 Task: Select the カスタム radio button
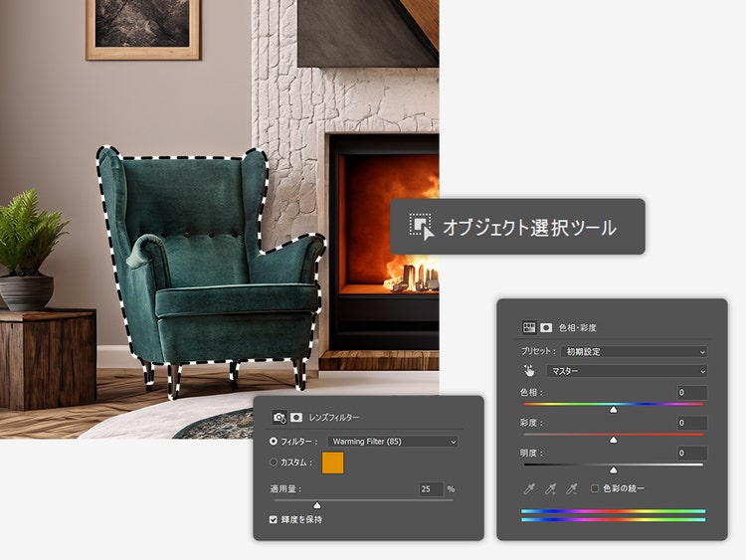[x=274, y=462]
